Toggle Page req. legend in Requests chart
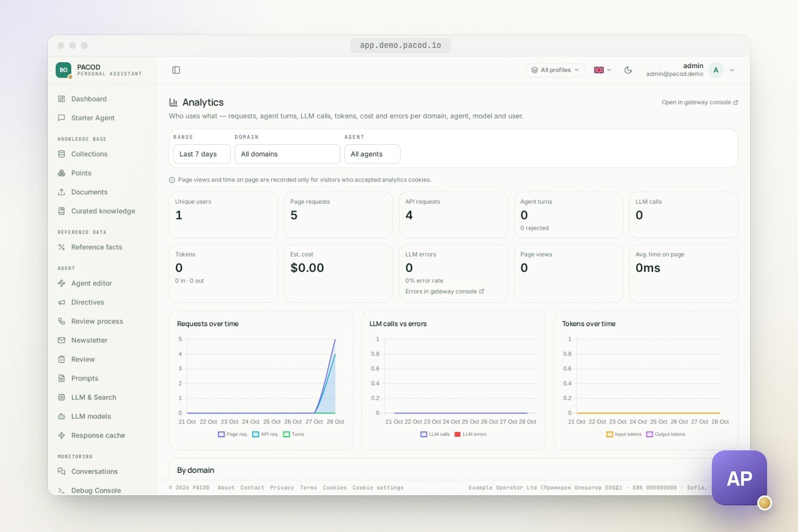The image size is (798, 532). click(x=233, y=435)
